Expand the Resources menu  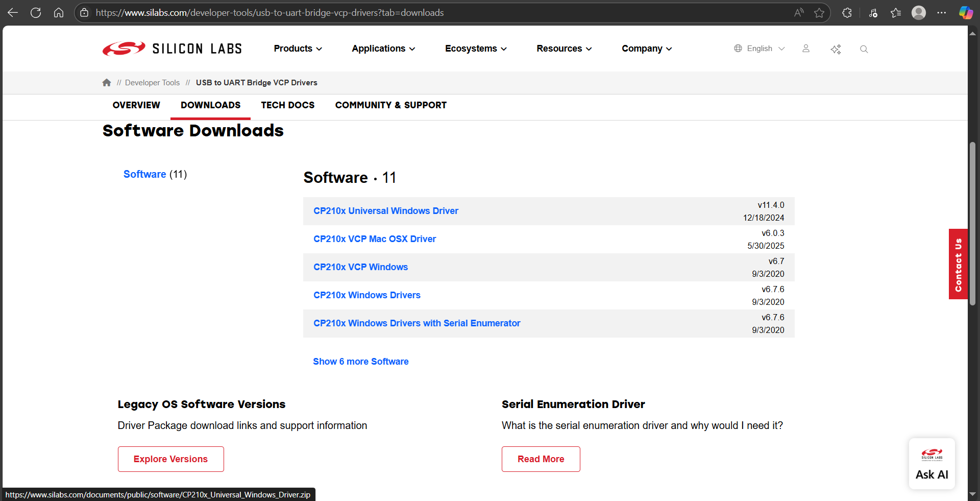(564, 49)
